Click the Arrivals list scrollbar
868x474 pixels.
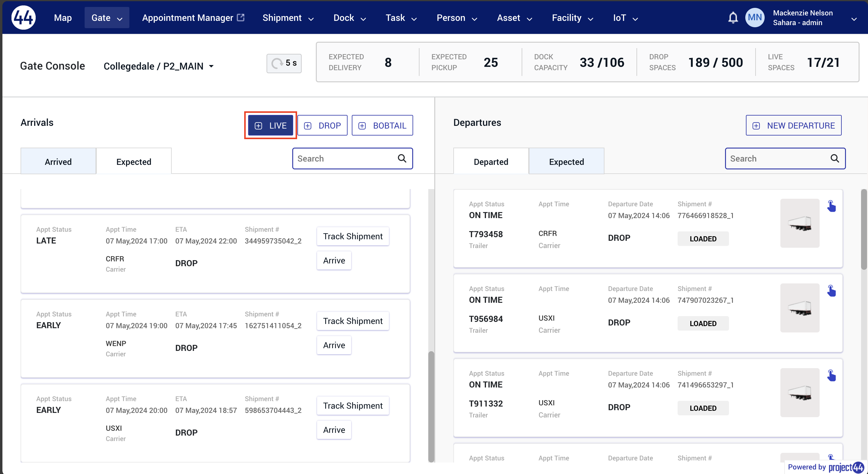tap(431, 407)
